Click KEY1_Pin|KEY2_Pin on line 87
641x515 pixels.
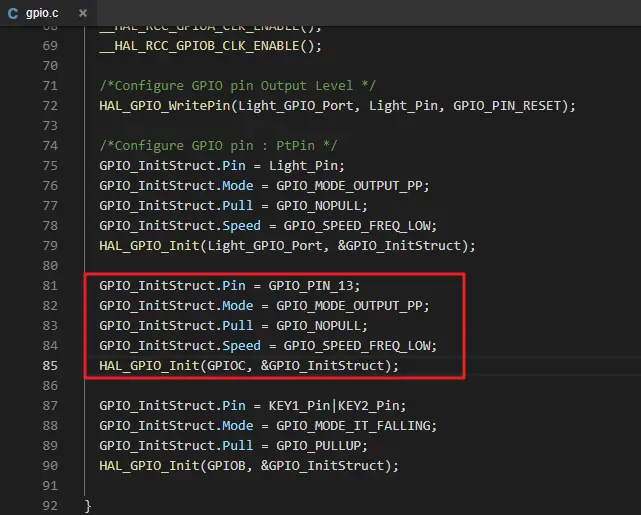pyautogui.click(x=334, y=406)
